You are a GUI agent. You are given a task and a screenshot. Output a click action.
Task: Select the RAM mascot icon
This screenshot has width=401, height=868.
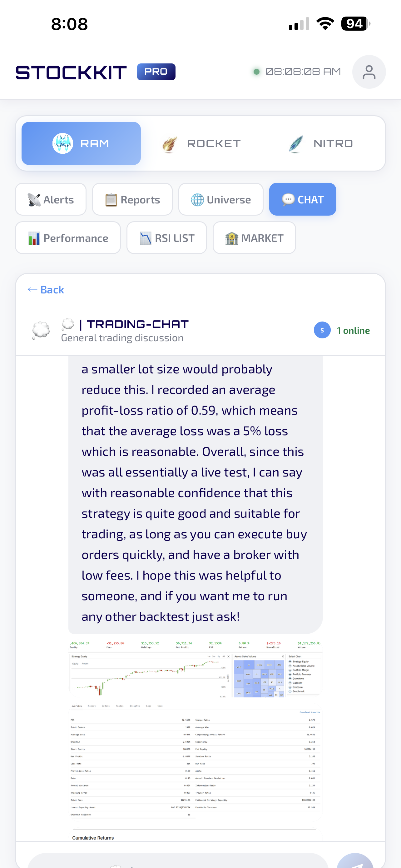63,143
